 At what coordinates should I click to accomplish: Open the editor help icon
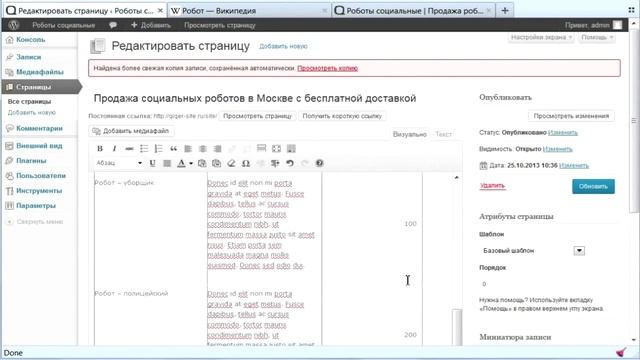pyautogui.click(x=319, y=163)
